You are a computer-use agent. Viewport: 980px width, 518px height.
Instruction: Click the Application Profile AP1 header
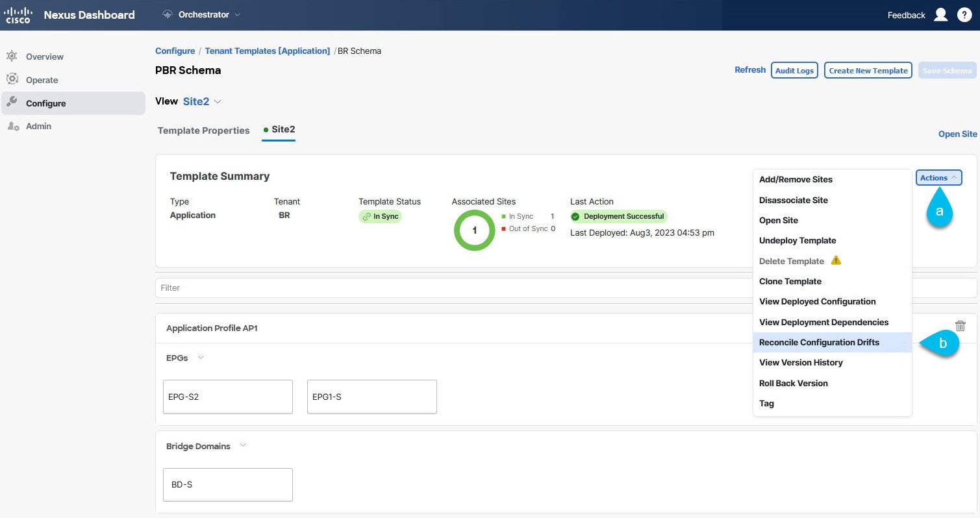click(x=212, y=328)
